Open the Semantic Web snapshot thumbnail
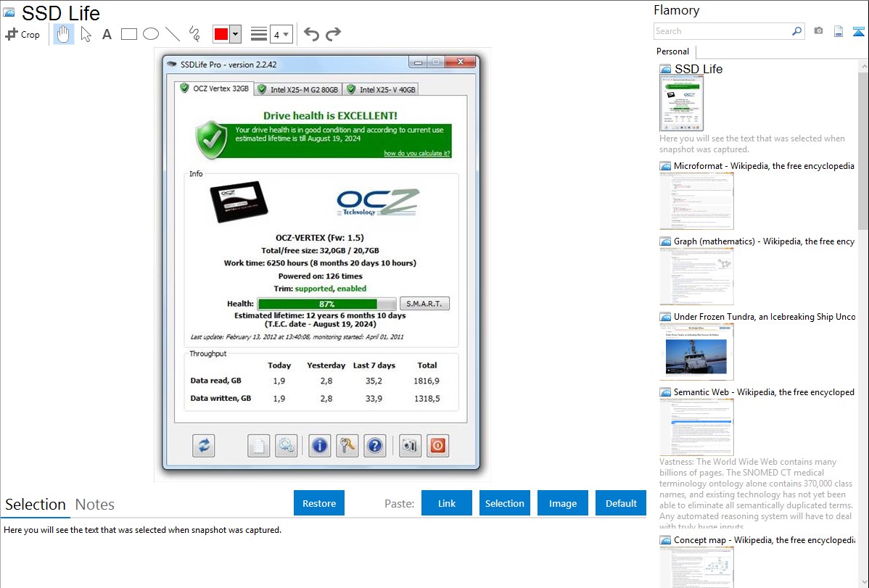Viewport: 869px width, 588px height. [x=696, y=427]
